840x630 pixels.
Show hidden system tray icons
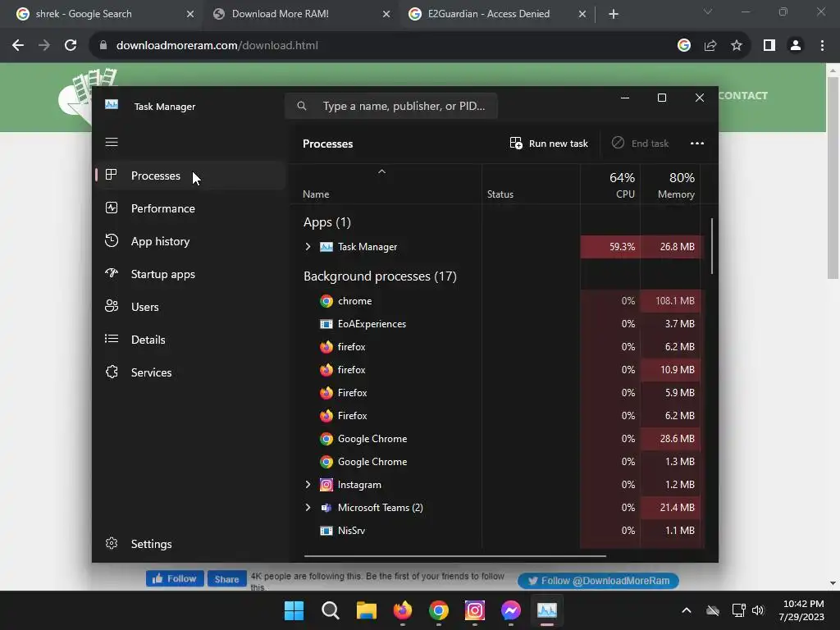(x=687, y=610)
